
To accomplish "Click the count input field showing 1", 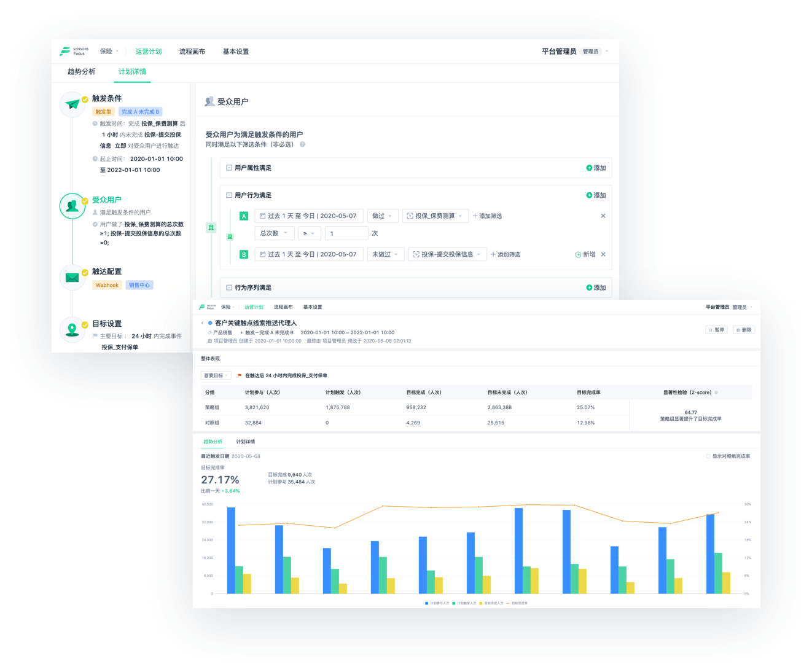I will tap(346, 233).
